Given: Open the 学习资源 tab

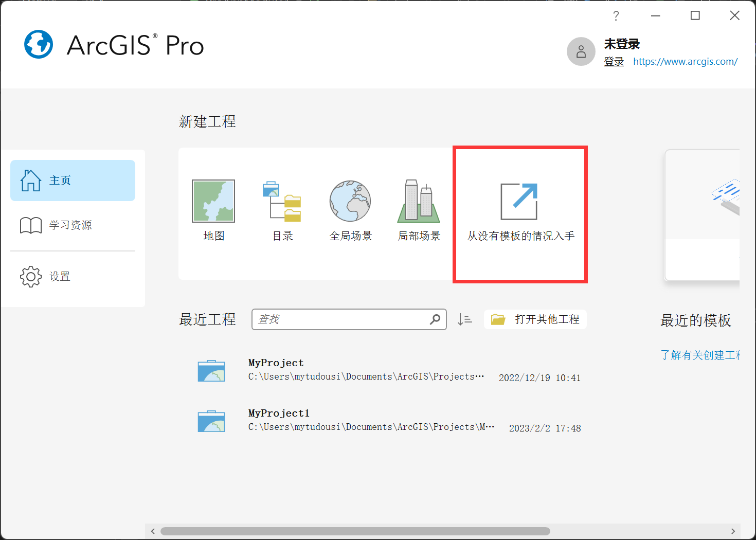Looking at the screenshot, I should tap(73, 225).
